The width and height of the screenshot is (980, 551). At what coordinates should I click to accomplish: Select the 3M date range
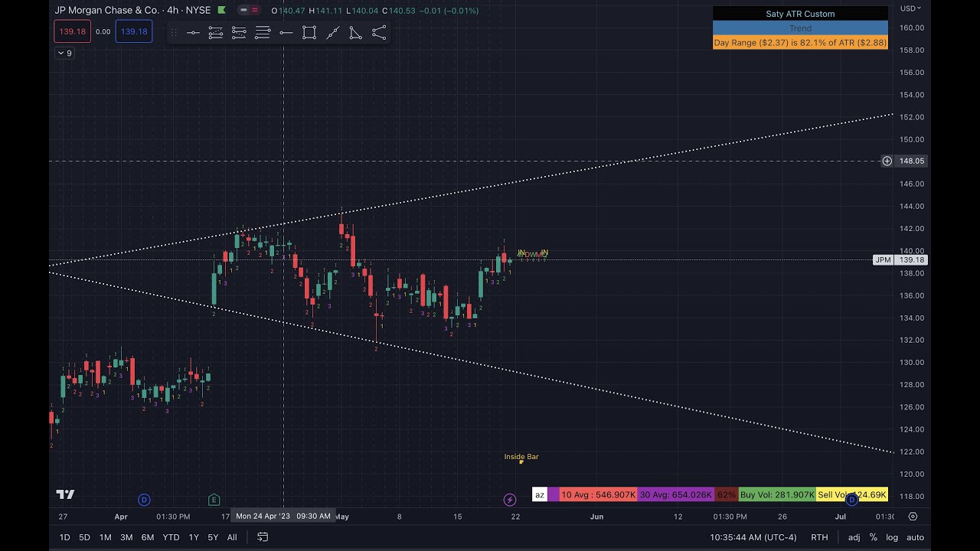pos(126,537)
